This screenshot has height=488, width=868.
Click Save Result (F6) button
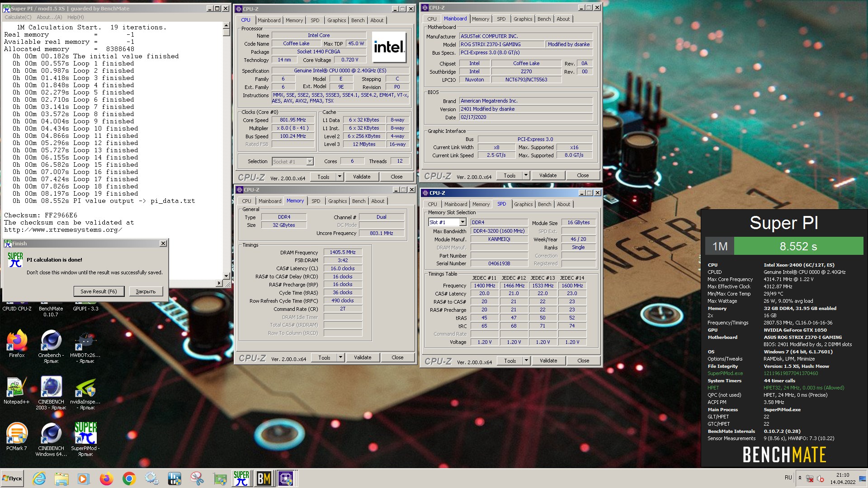pyautogui.click(x=99, y=291)
